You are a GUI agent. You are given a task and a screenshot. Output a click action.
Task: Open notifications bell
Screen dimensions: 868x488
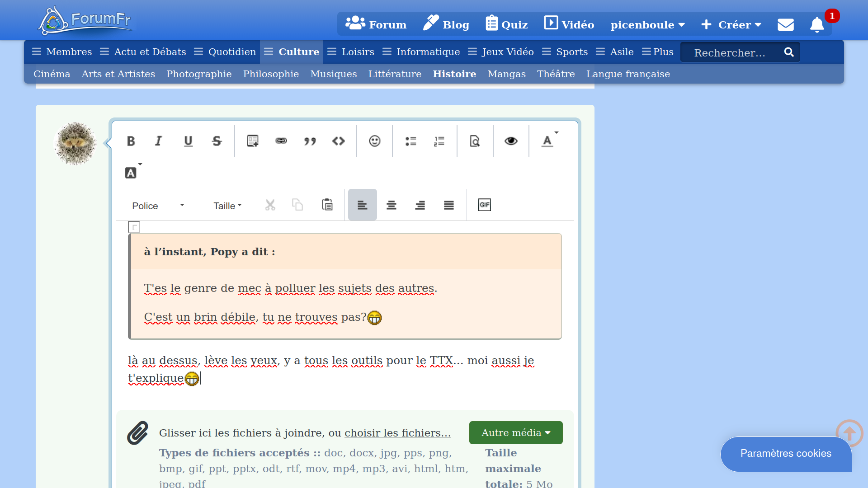point(817,24)
